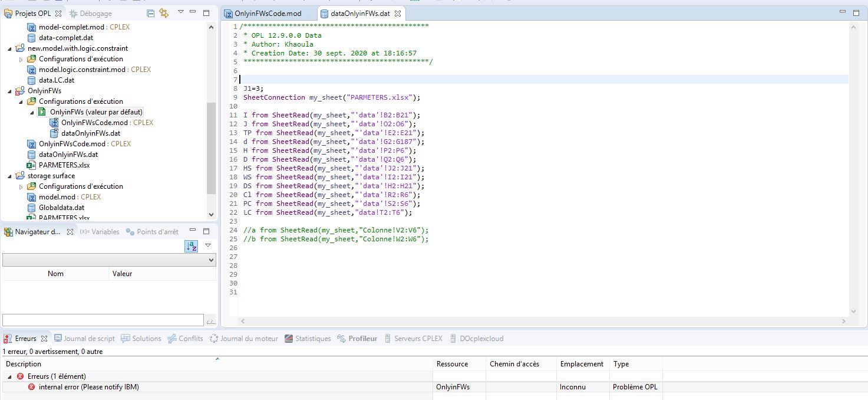Open the empty combo box in Navigateur panel
868x400 pixels.
click(x=109, y=260)
